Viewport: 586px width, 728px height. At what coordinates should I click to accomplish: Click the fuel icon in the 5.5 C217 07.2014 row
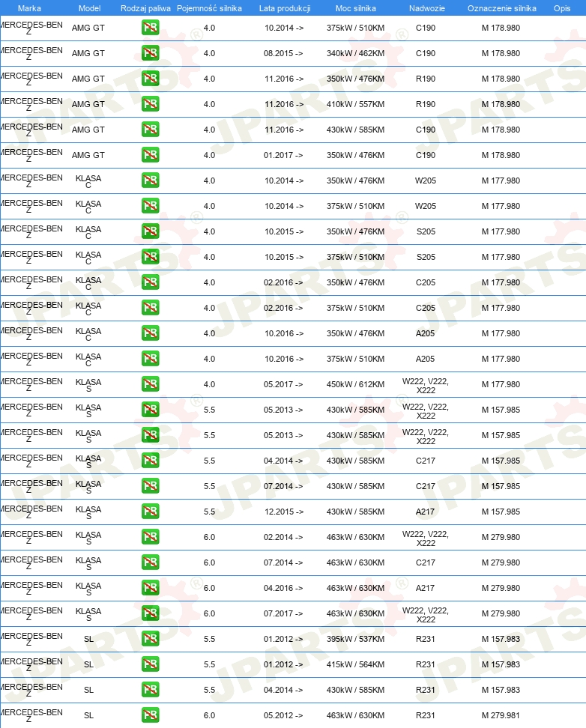(x=150, y=486)
